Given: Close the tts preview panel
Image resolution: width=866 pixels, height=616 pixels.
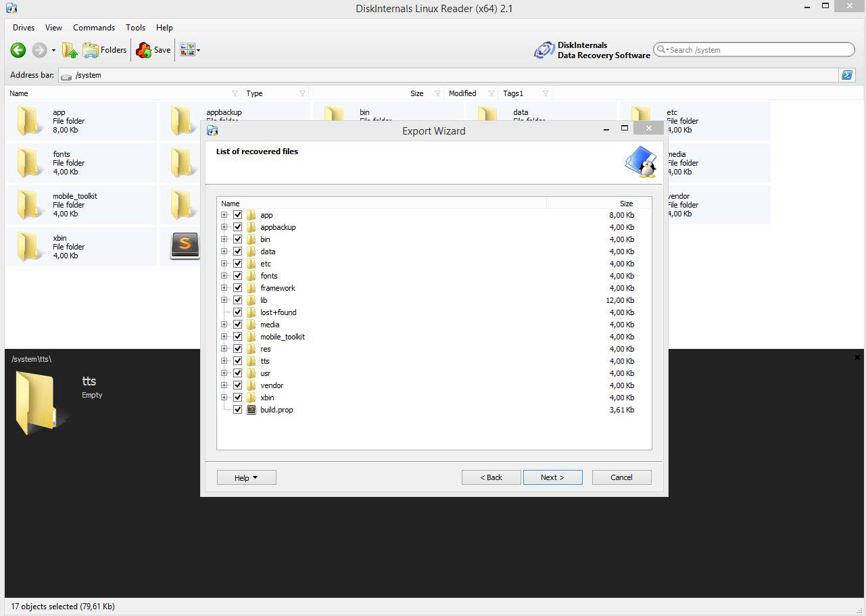Looking at the screenshot, I should coord(857,358).
